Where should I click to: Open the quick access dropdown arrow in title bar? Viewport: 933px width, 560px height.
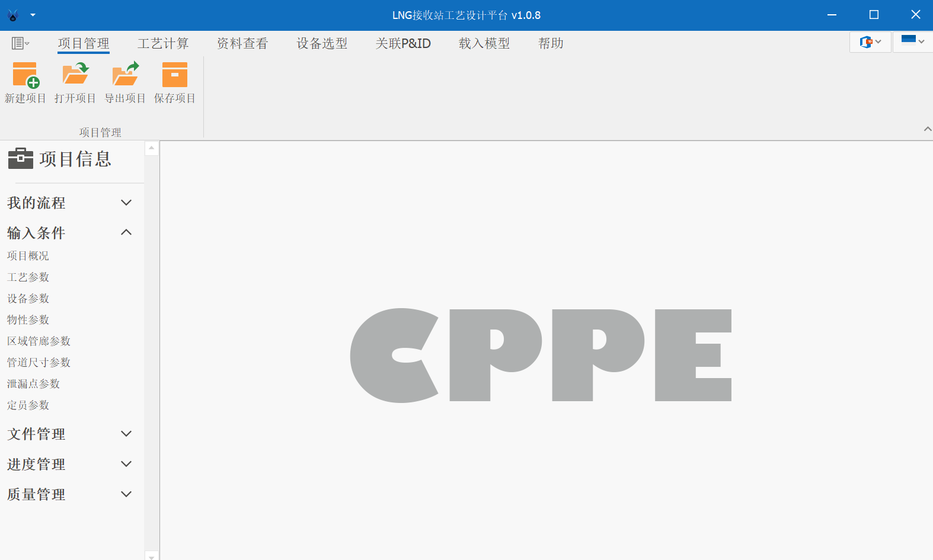(x=33, y=15)
